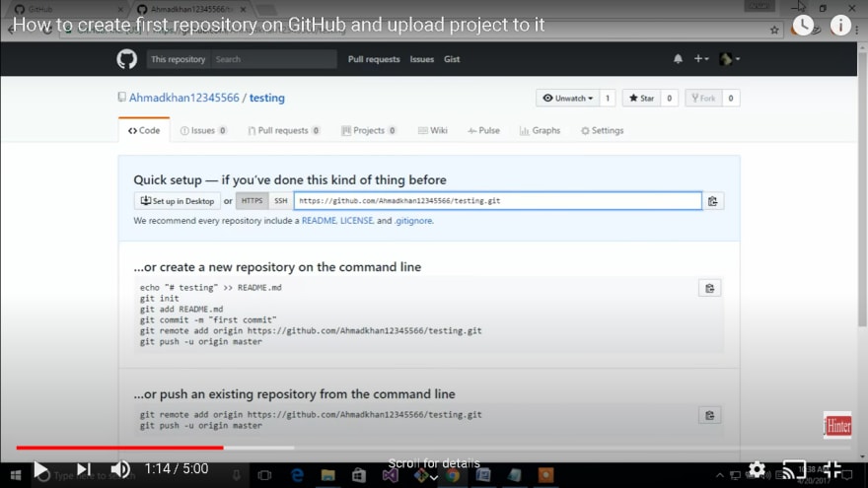
Task: Click Pull requests in top navigation
Action: click(x=374, y=59)
